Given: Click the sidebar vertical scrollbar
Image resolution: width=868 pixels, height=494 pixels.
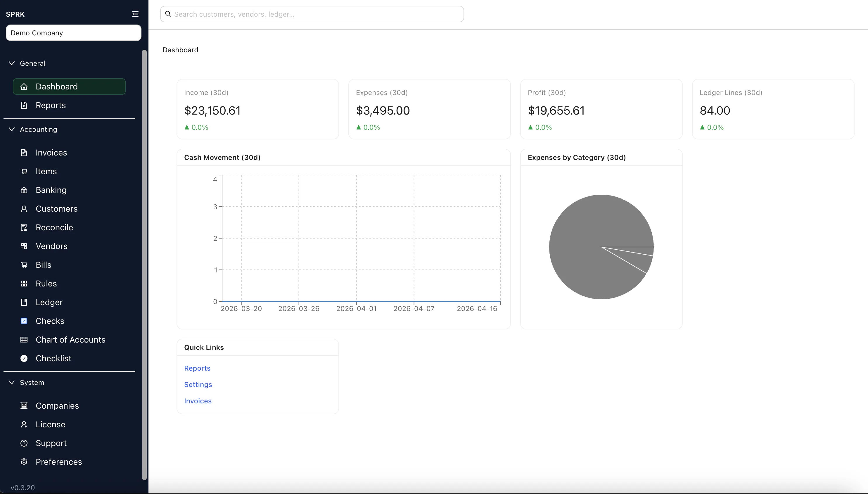Looking at the screenshot, I should [x=144, y=265].
